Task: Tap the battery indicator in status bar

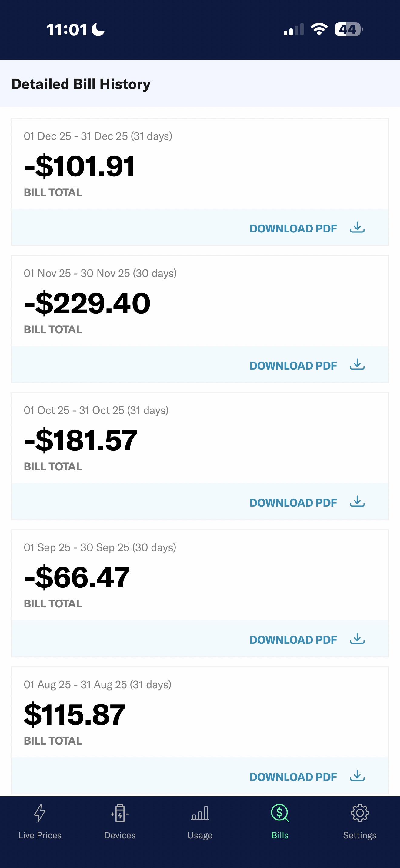Action: (348, 29)
